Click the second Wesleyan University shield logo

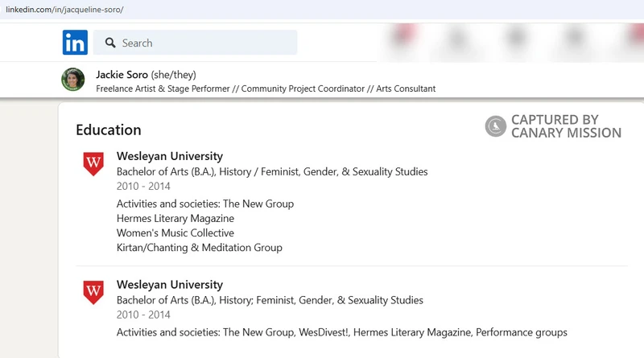point(94,292)
